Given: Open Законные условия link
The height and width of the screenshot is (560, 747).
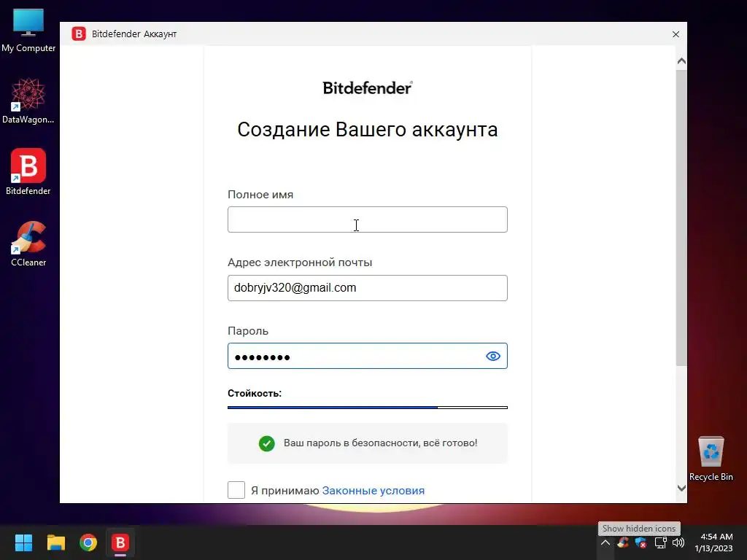Looking at the screenshot, I should 373,491.
